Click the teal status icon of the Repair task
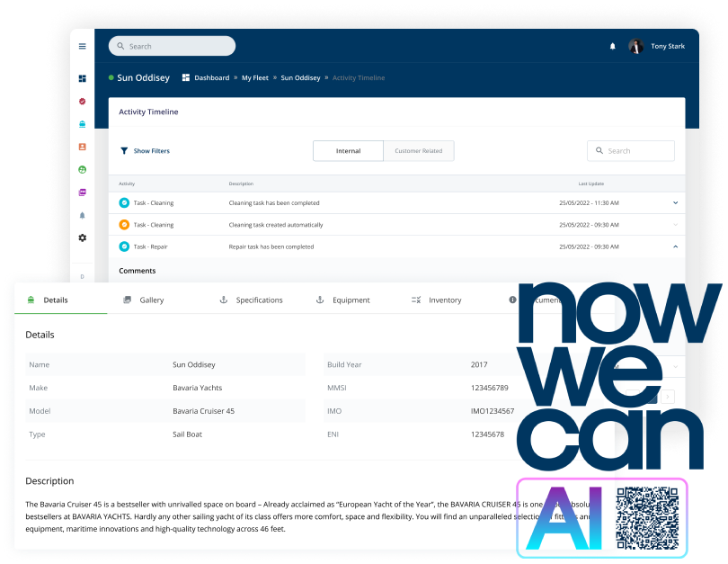728x564 pixels. point(124,246)
